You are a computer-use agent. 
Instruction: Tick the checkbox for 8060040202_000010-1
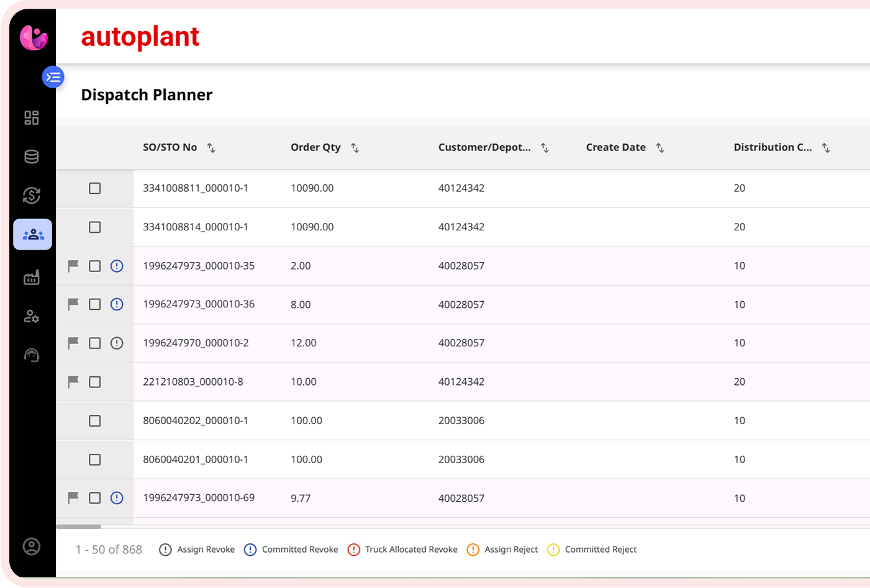coord(95,421)
